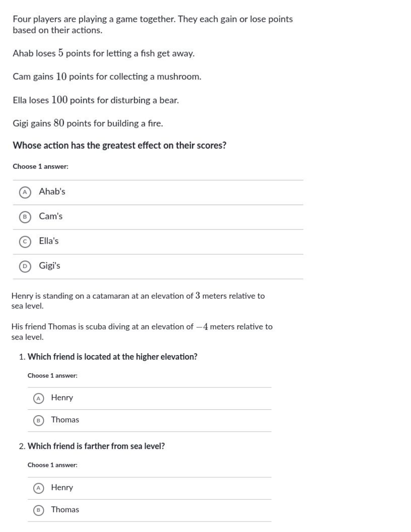Click the 'Ella's' answer text

49,241
